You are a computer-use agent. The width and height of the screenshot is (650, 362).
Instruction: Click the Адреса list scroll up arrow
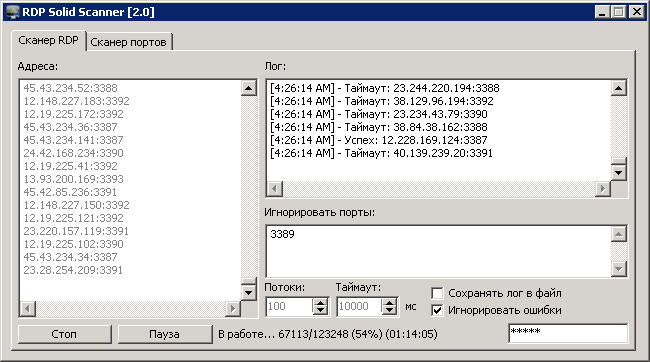pos(248,88)
